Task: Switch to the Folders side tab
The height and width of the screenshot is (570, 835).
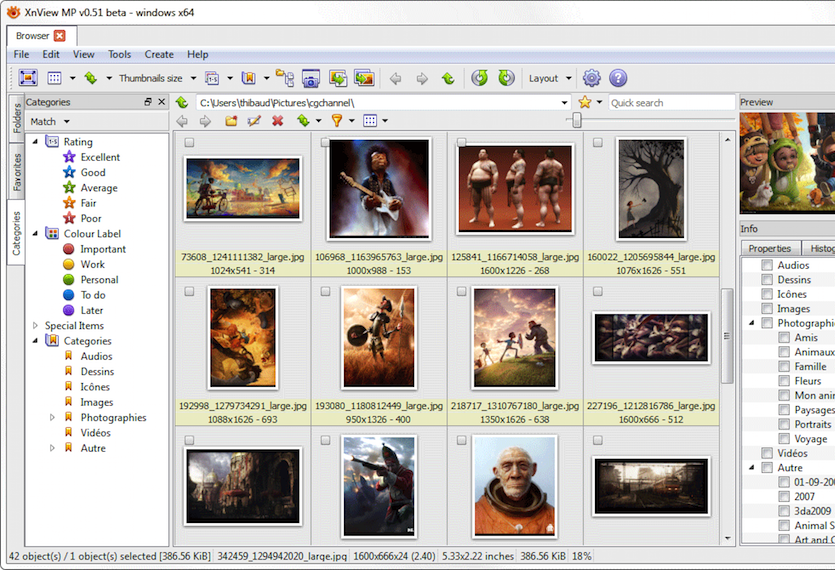Action: click(17, 118)
